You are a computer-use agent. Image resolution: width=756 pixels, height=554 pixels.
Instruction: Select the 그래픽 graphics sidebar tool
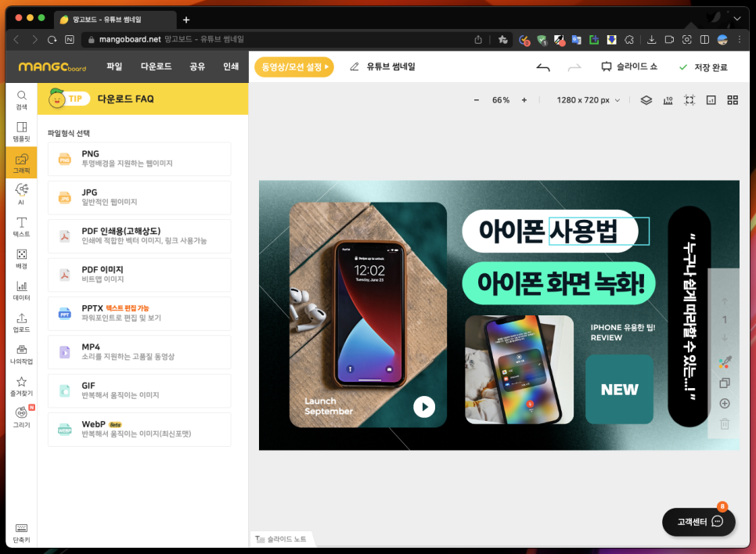(x=21, y=164)
